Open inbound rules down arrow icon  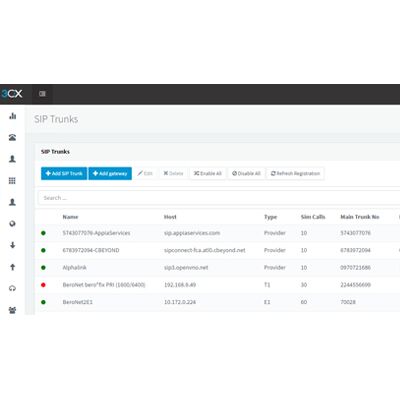pos(13,245)
